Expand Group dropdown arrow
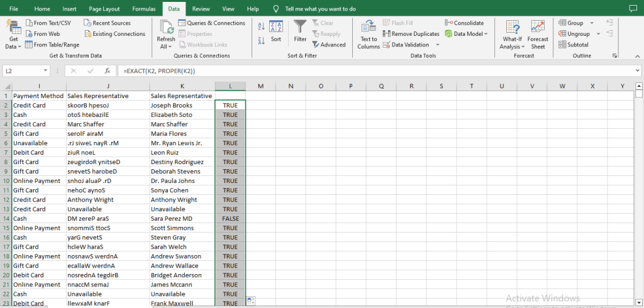 (x=592, y=23)
